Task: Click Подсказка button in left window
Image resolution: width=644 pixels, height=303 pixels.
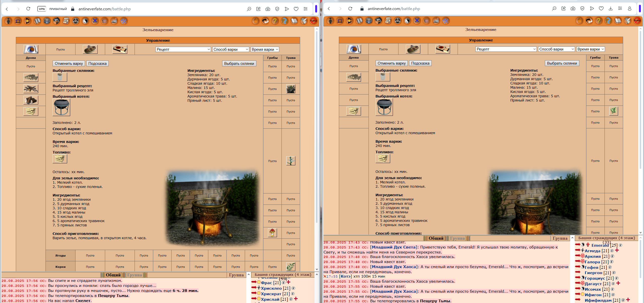Action: 97,64
